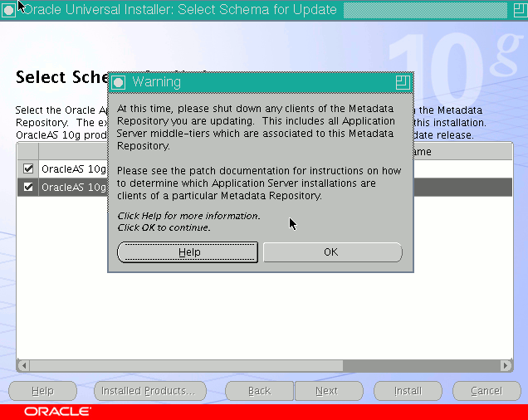The width and height of the screenshot is (528, 420).
Task: Click the Next button
Action: pos(329,391)
